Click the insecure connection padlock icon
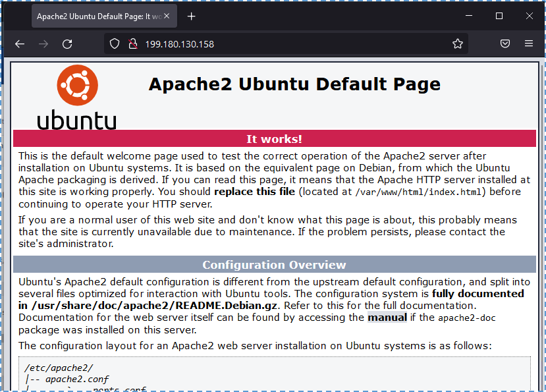546x392 pixels. click(132, 44)
